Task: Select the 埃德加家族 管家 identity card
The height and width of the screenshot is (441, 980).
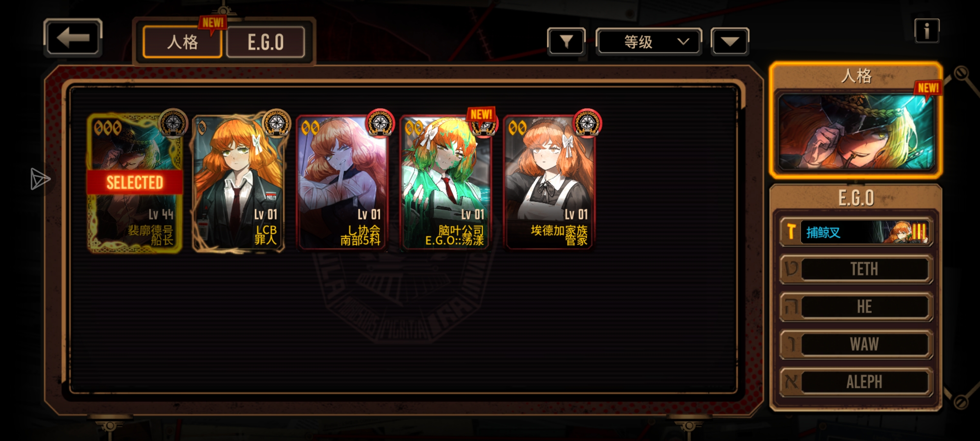Action: click(x=549, y=183)
